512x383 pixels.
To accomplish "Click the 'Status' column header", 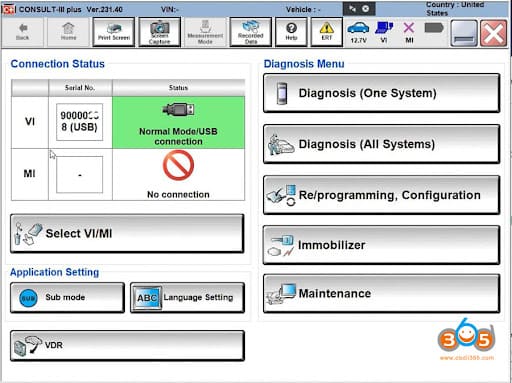I will [x=178, y=88].
